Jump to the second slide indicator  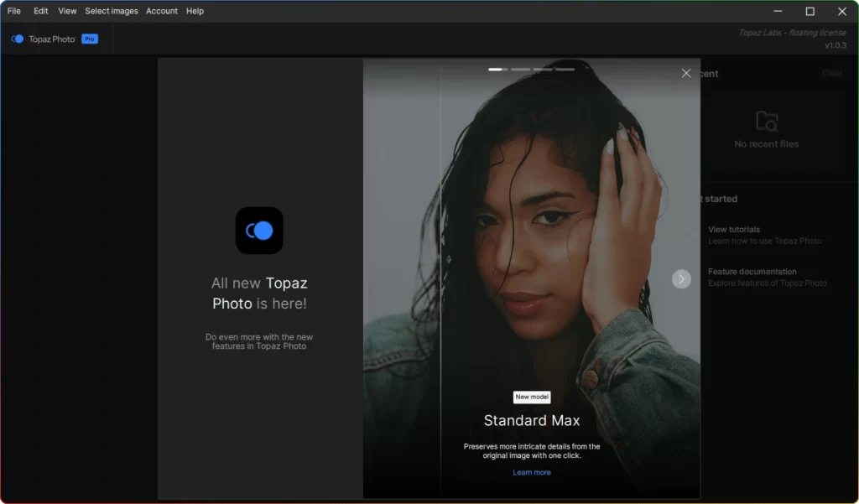[x=520, y=70]
